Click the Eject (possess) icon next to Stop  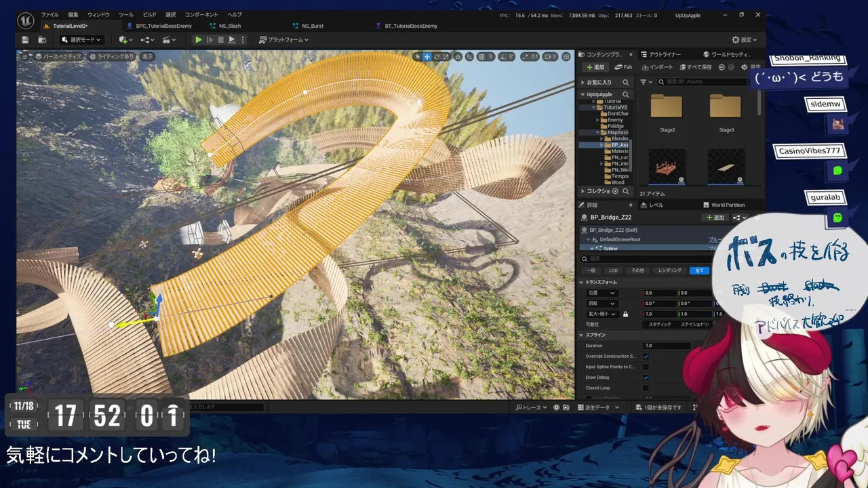click(231, 40)
